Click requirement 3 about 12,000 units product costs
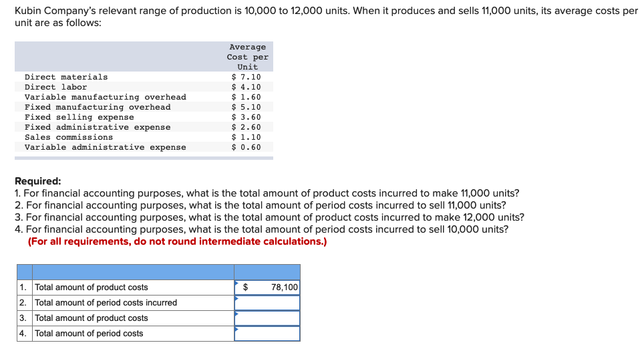The image size is (644, 347). click(x=269, y=217)
